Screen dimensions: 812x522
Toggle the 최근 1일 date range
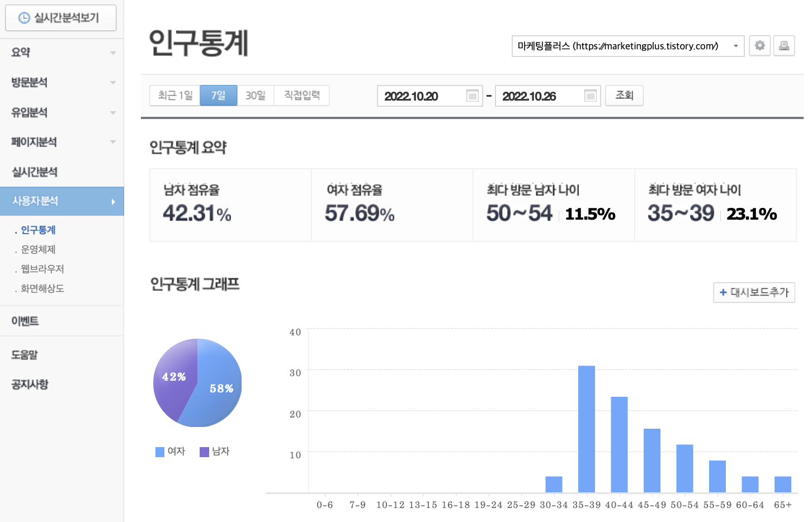(174, 95)
